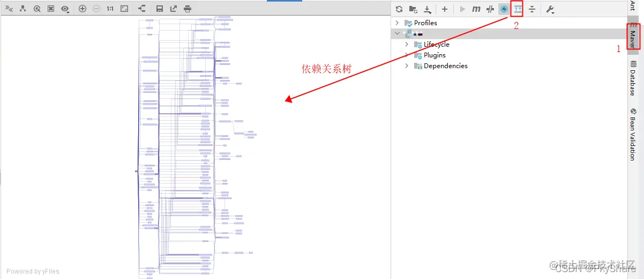Screen dimensions: 644x279
Task: Open the eye visibility dropdown in diagram toolbar
Action: coord(65,9)
